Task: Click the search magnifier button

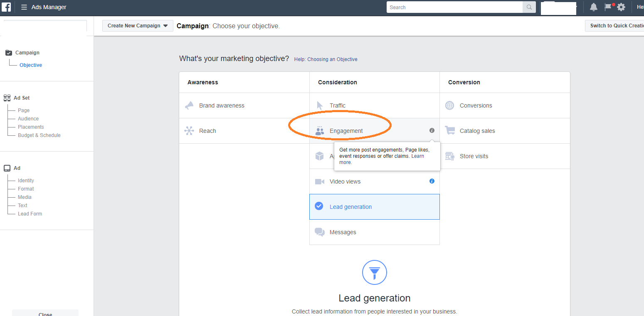Action: (529, 7)
